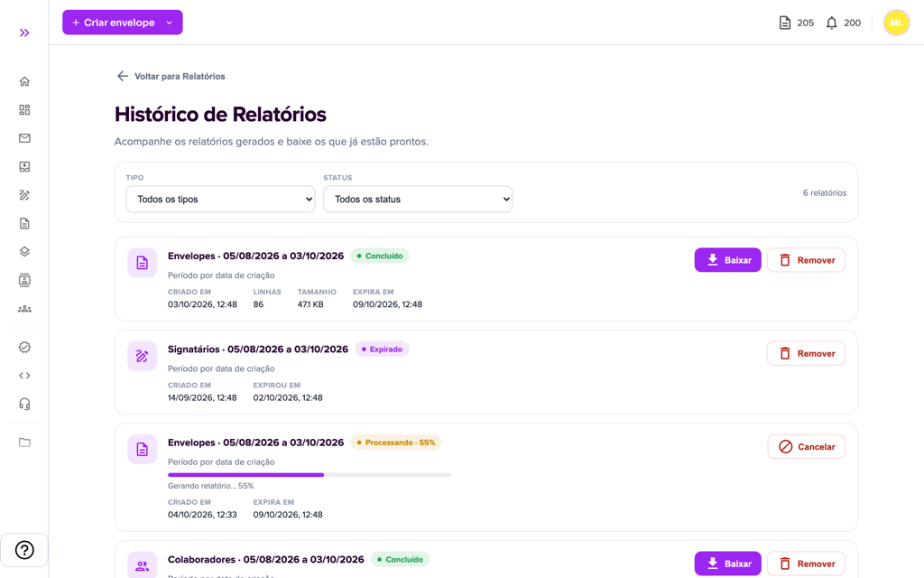Open the Criar envelope dropdown arrow

tap(169, 23)
